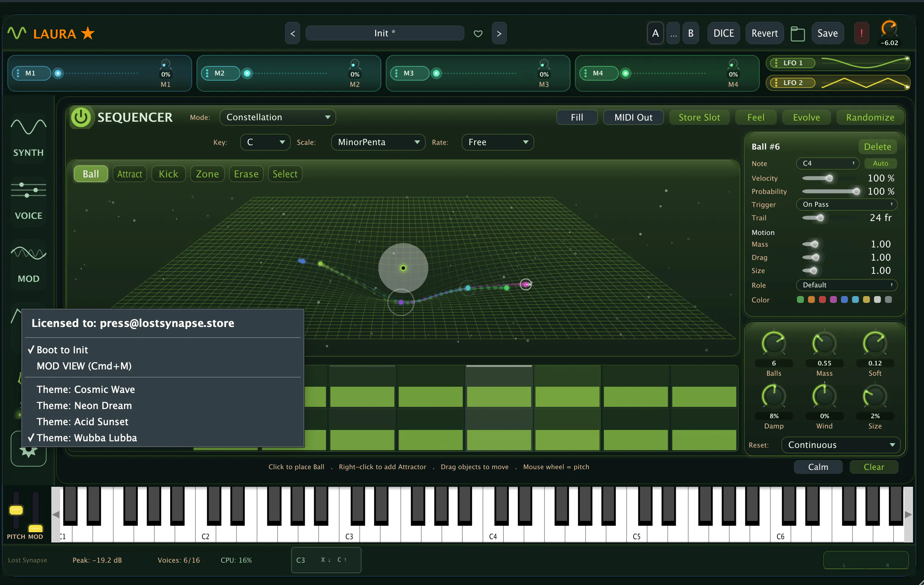Open the sequencer Mode dropdown

click(278, 117)
